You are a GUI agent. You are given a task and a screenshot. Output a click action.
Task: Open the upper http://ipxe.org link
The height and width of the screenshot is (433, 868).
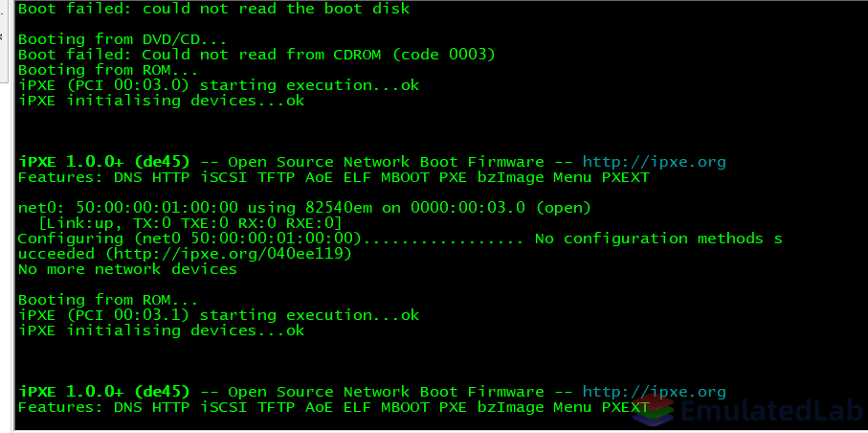tap(654, 163)
